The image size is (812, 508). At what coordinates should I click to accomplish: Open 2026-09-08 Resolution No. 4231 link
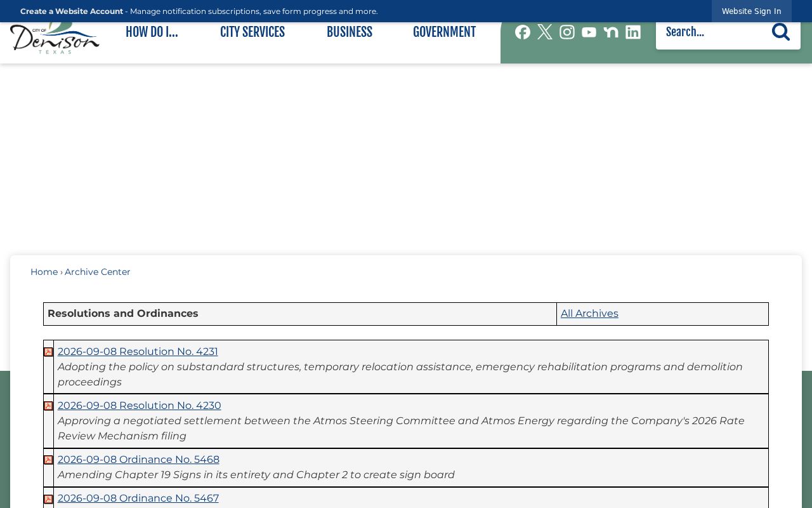[x=138, y=352]
